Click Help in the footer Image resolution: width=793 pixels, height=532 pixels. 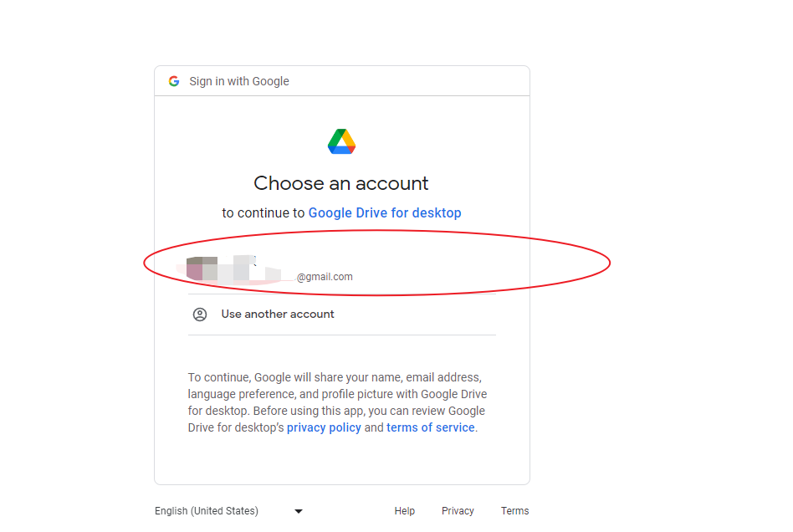405,511
